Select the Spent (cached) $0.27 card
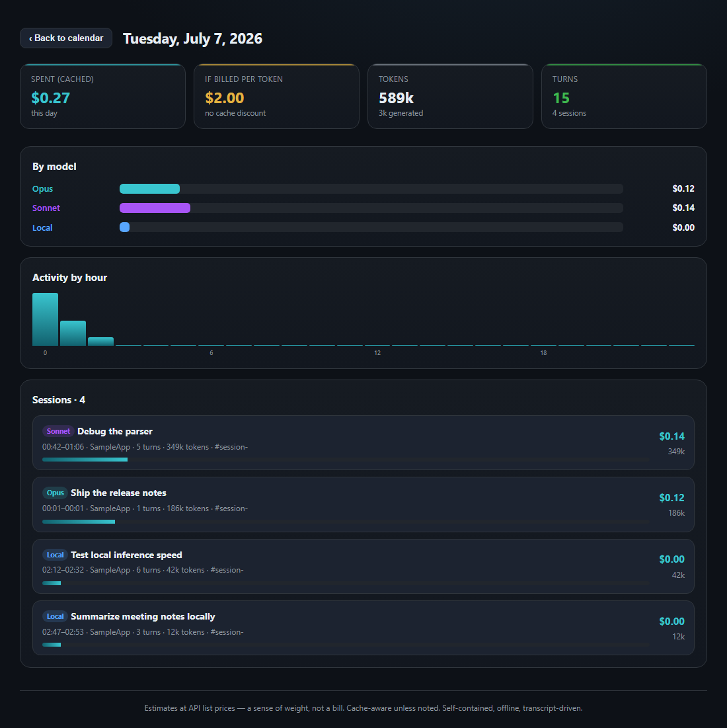Image resolution: width=727 pixels, height=728 pixels. pos(102,96)
